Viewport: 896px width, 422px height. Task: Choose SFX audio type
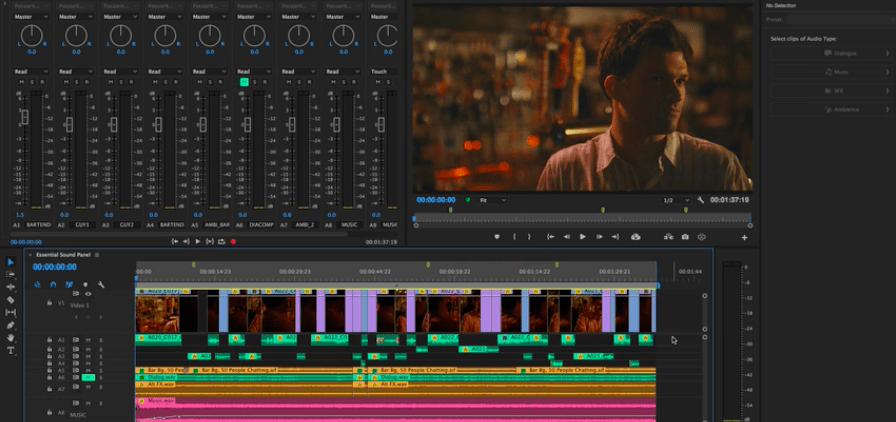tap(830, 91)
